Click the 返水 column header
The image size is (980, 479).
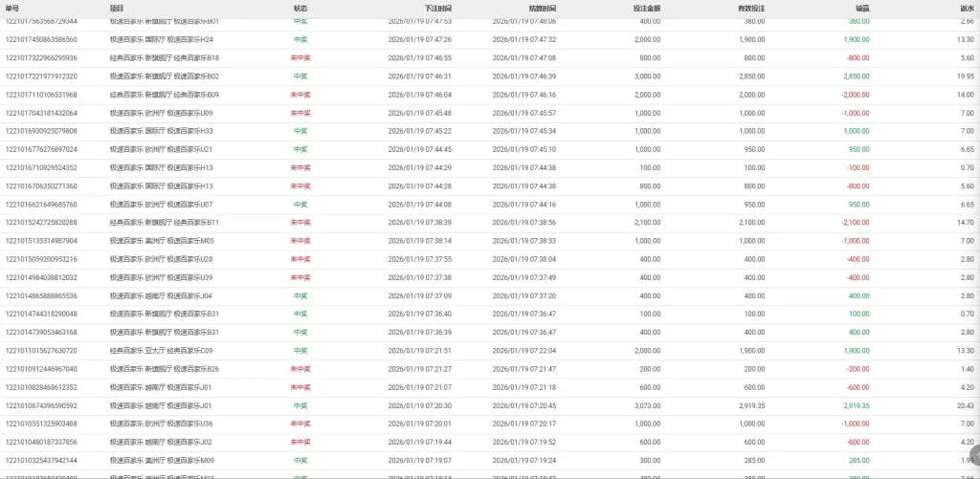coord(967,8)
